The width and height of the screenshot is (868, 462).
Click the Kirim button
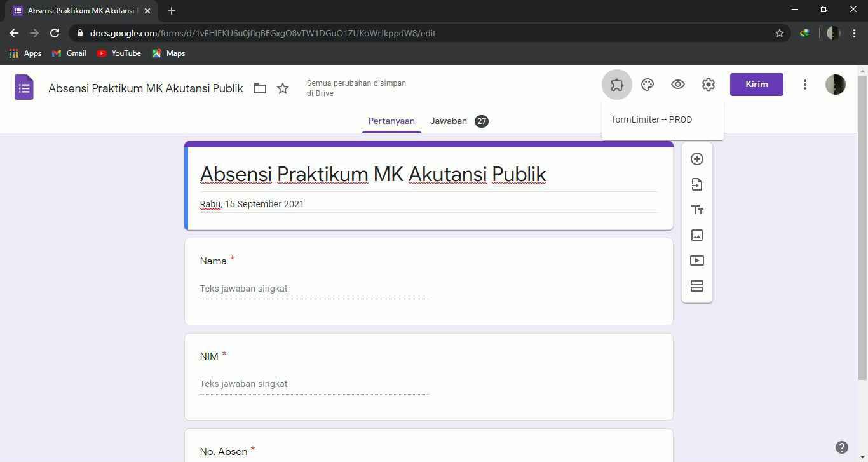[x=756, y=84]
